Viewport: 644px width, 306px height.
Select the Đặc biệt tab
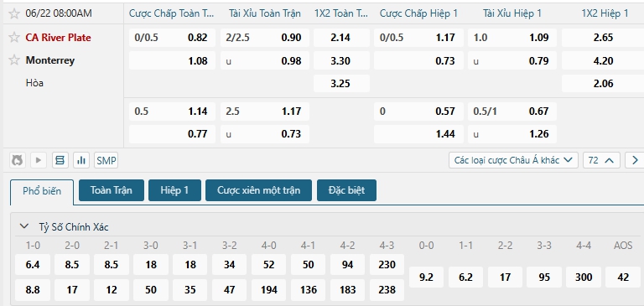[x=346, y=190]
